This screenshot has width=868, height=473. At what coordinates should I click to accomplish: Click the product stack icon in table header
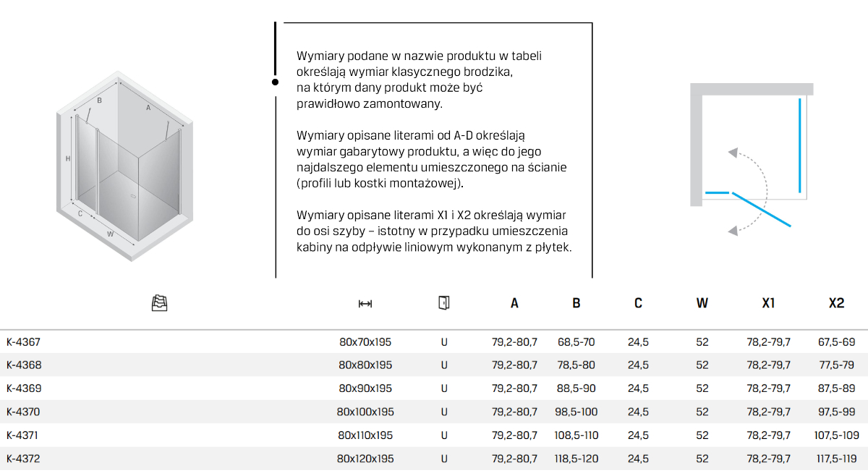point(160,303)
